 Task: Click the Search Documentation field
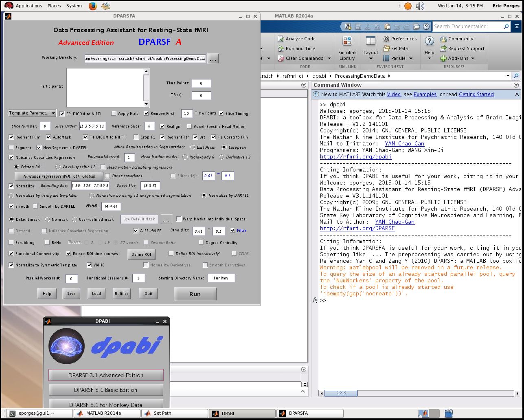pos(467,26)
